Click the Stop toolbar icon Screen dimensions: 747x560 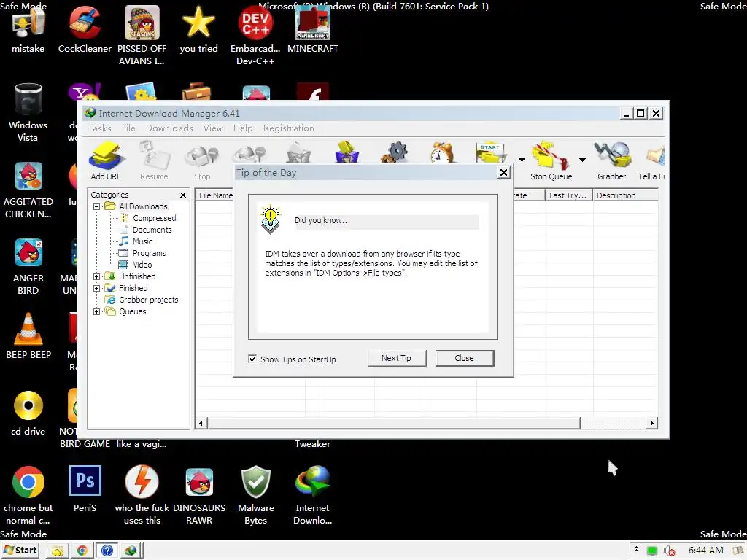coord(202,160)
